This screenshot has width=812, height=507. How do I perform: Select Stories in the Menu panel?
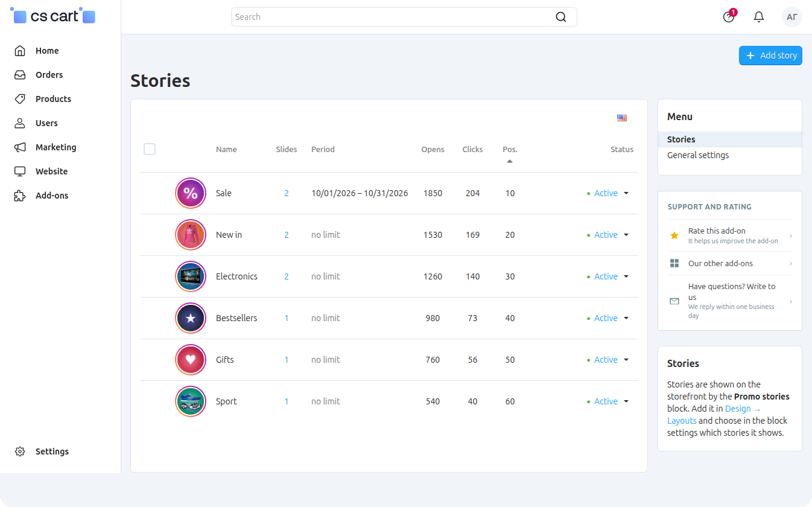click(730, 139)
